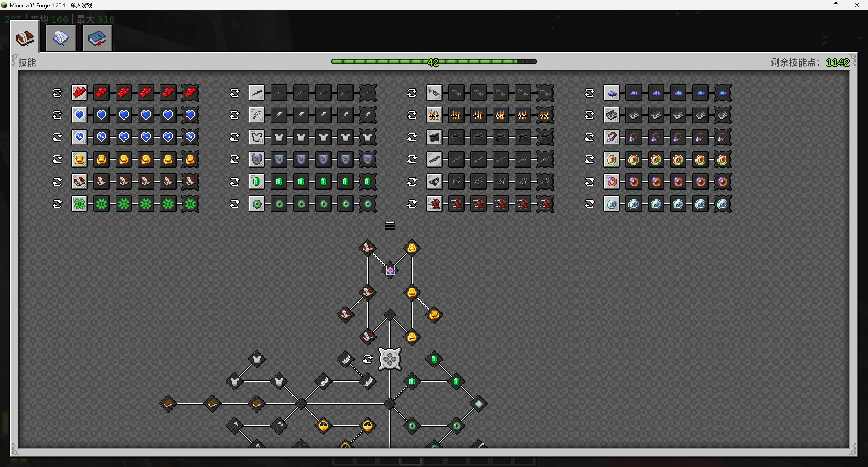The width and height of the screenshot is (868, 467).
Task: Reset the amethyst necklace skill row
Action: point(590,137)
